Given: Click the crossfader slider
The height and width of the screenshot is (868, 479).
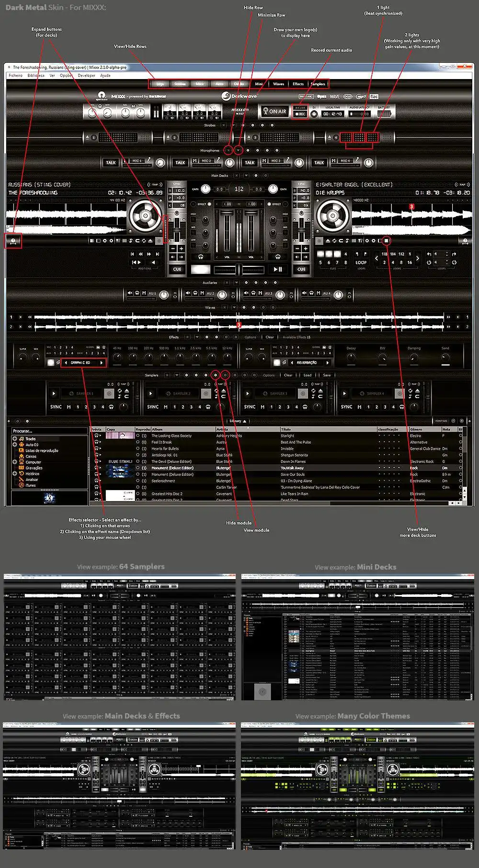Looking at the screenshot, I should (x=239, y=270).
